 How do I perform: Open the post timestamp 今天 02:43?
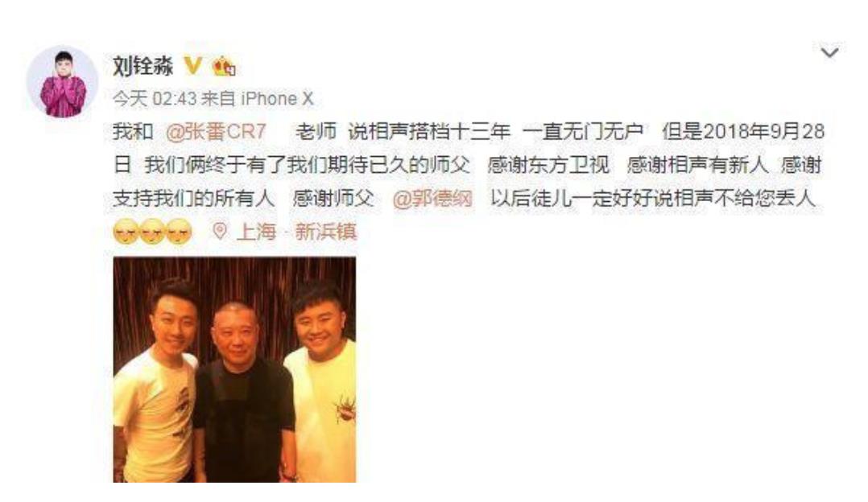tap(155, 99)
